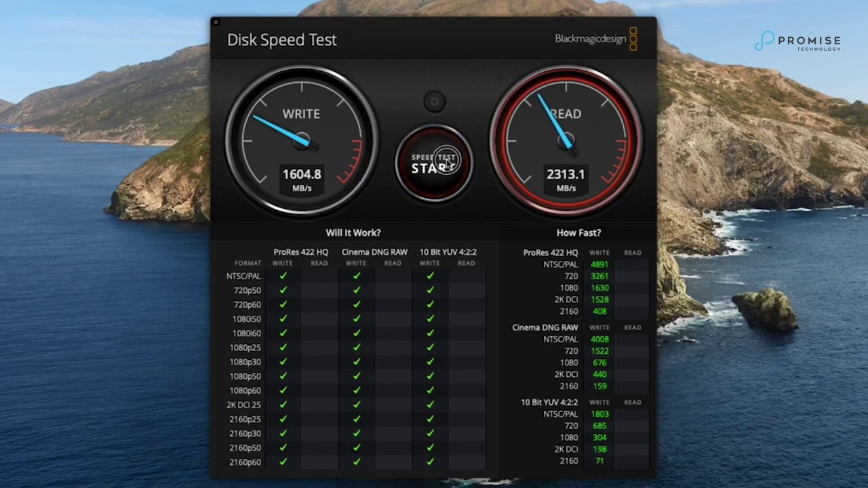868x488 pixels.
Task: Click ProRes NTSC/PAL write value 4891
Action: click(599, 264)
